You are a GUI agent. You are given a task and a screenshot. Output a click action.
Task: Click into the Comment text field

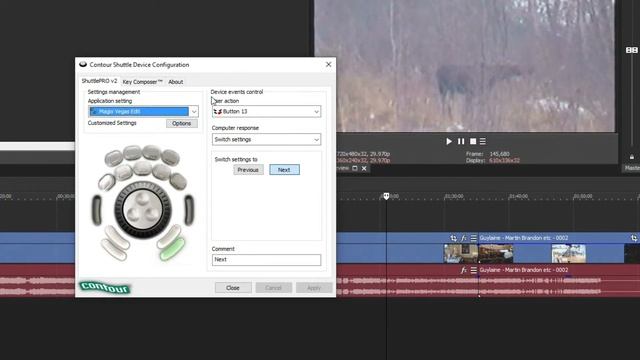click(267, 260)
